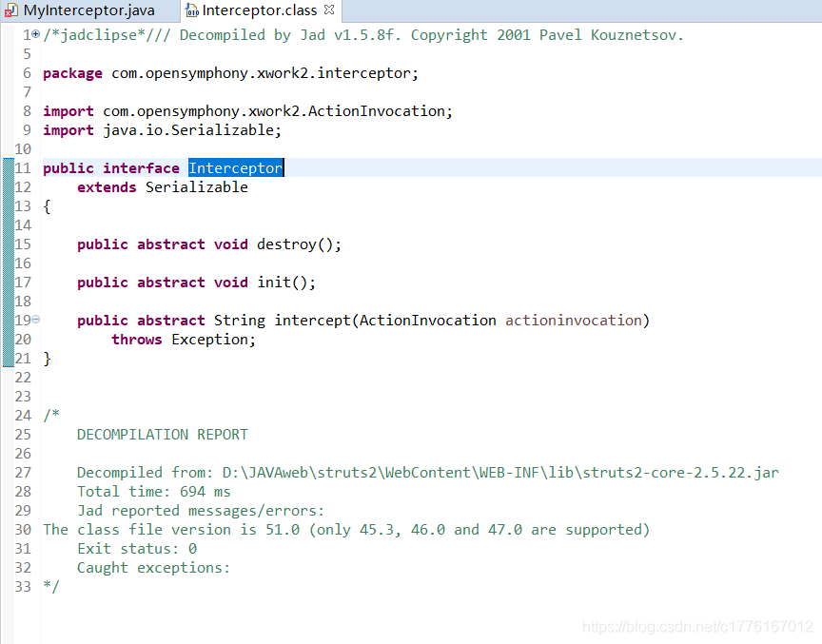The width and height of the screenshot is (822, 644).
Task: Click the package declaration line
Action: point(230,73)
